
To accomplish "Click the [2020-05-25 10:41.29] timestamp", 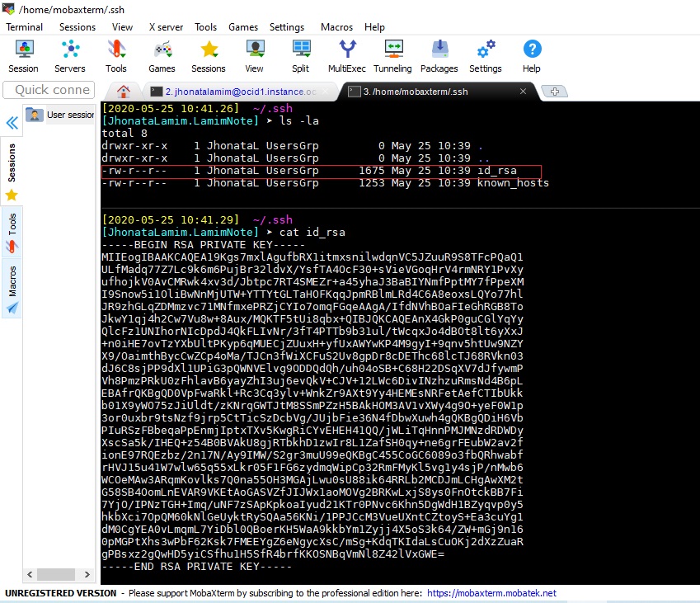I will pyautogui.click(x=170, y=219).
